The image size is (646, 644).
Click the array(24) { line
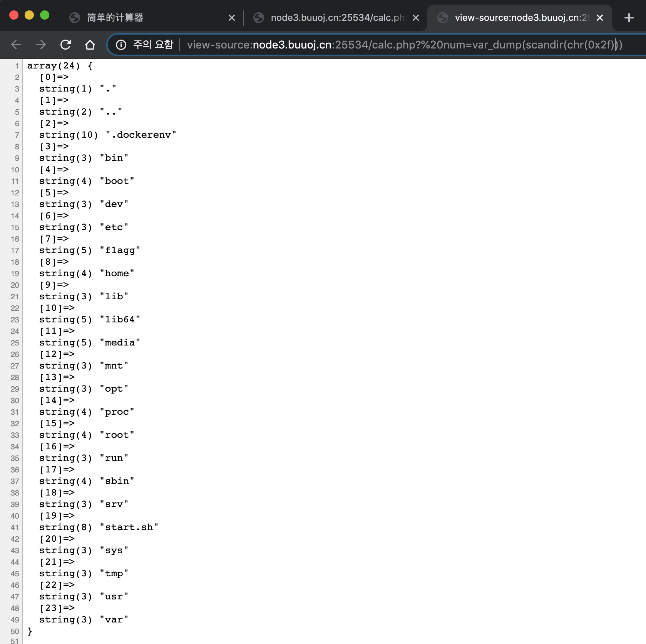60,66
